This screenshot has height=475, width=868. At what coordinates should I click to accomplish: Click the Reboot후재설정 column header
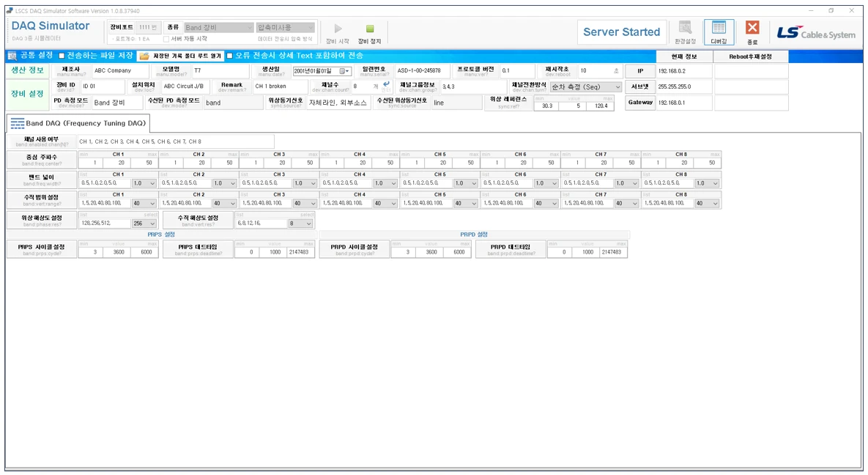click(x=751, y=56)
